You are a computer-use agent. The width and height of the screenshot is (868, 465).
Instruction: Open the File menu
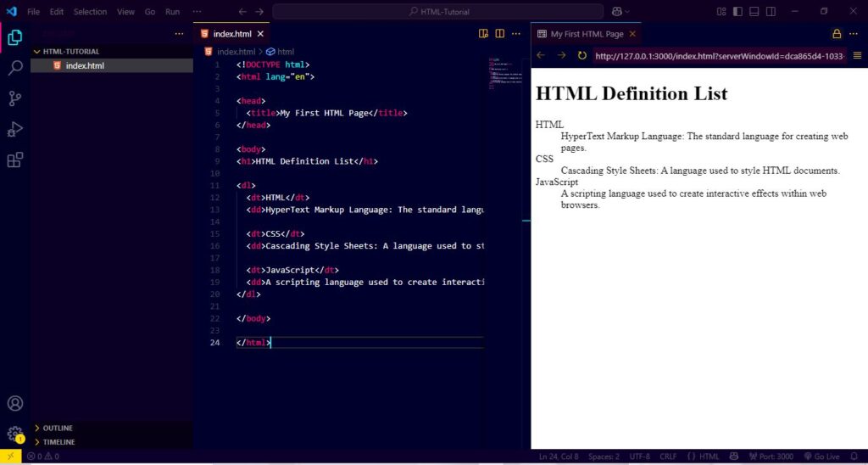33,11
